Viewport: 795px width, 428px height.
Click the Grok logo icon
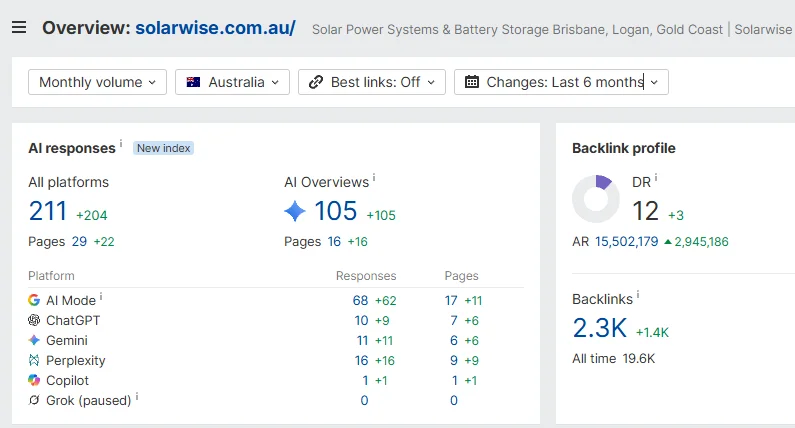point(34,400)
